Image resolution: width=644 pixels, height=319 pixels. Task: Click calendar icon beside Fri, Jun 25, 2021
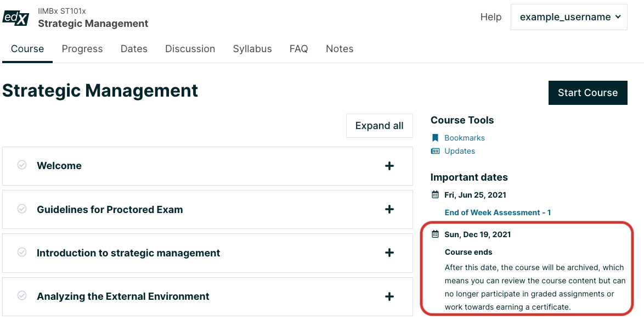click(436, 195)
